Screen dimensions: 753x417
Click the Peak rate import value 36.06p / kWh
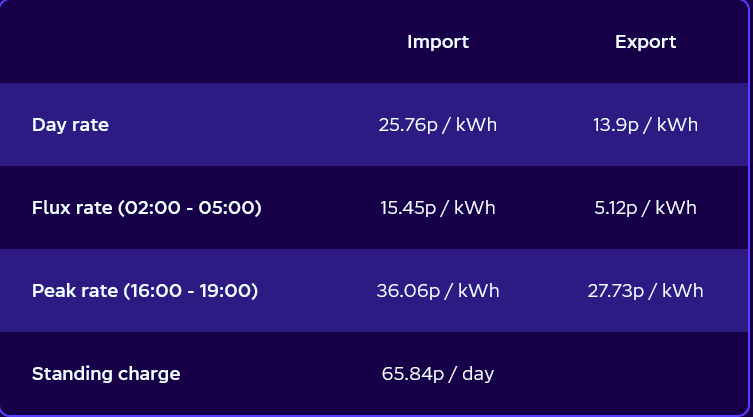pos(437,291)
